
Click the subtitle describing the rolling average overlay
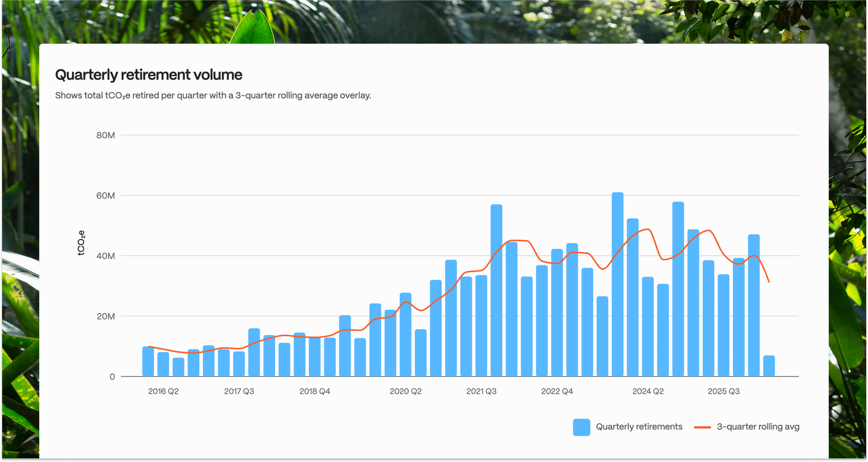(x=213, y=95)
